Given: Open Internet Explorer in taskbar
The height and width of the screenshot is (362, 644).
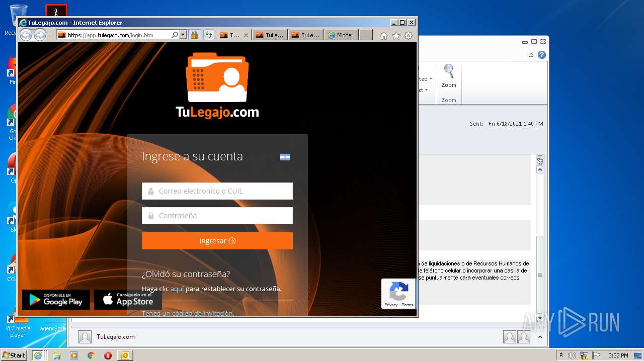Looking at the screenshot, I should click(x=38, y=355).
